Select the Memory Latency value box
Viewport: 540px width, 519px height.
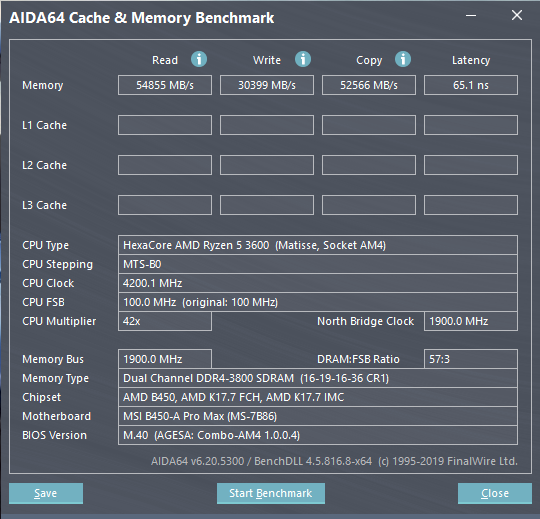pyautogui.click(x=471, y=85)
